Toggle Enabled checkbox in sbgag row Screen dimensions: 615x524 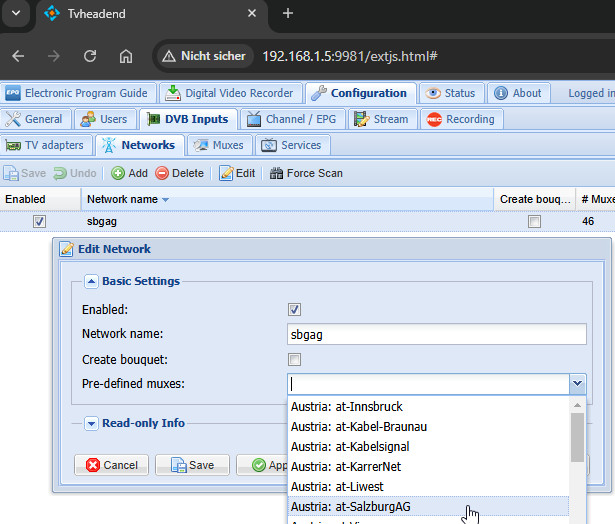pos(39,222)
